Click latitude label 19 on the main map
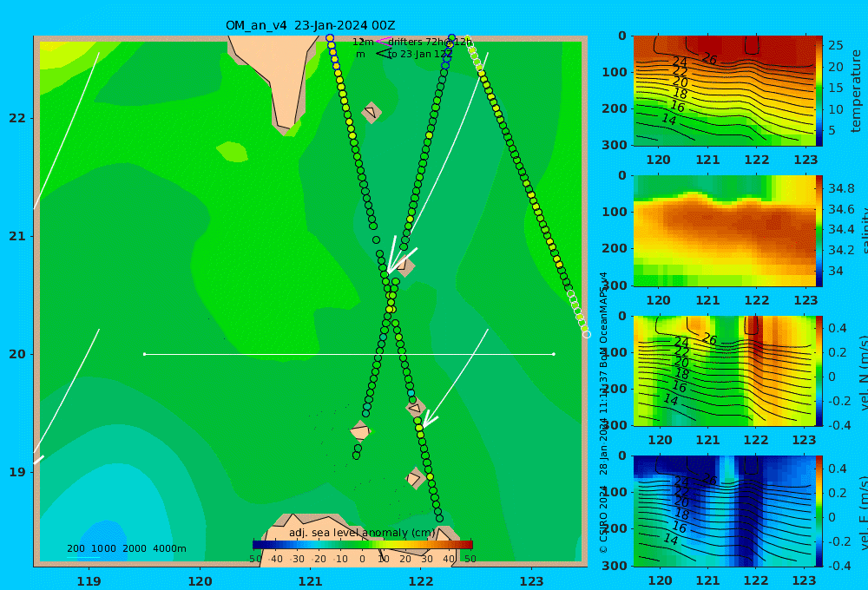This screenshot has height=590, width=868. pos(17,472)
